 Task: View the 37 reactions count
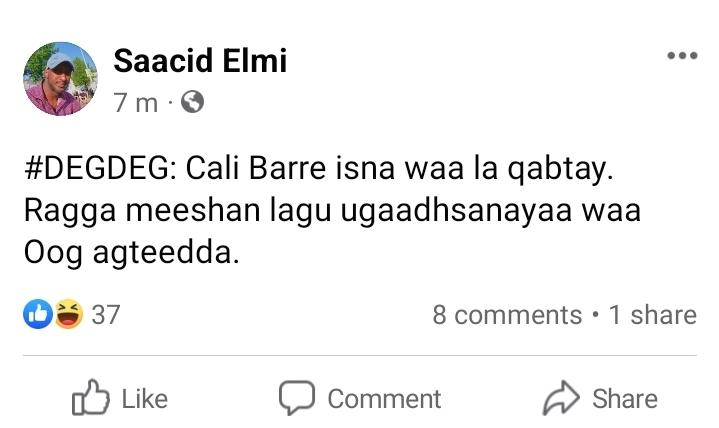(x=106, y=315)
